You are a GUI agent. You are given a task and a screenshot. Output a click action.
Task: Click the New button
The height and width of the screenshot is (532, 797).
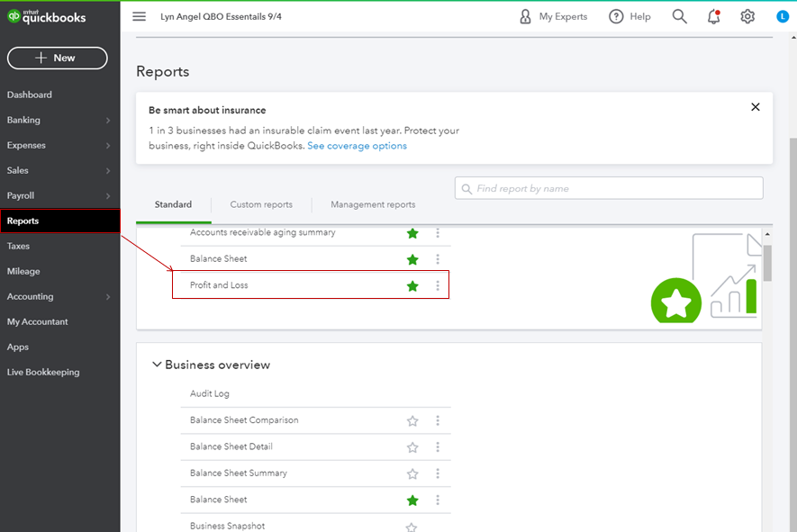58,58
